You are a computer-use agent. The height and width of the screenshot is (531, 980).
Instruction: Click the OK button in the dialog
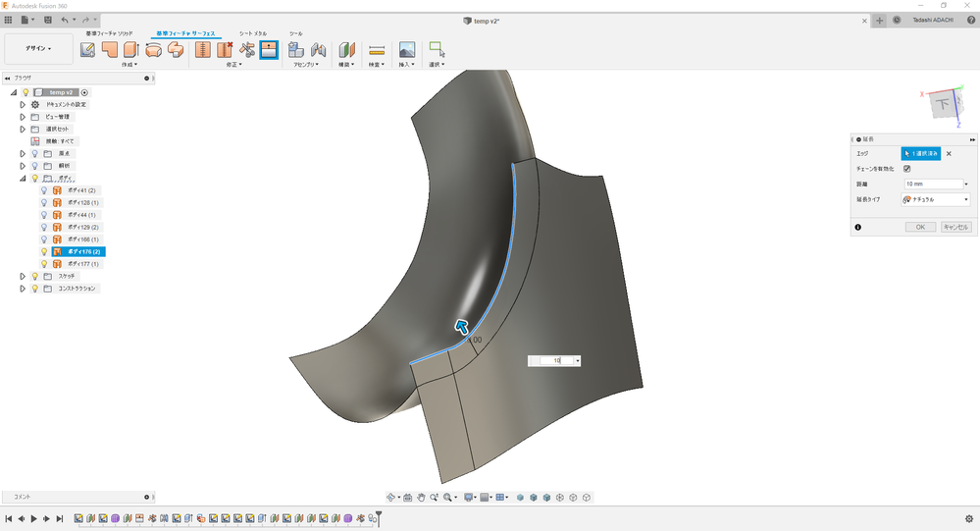point(920,227)
